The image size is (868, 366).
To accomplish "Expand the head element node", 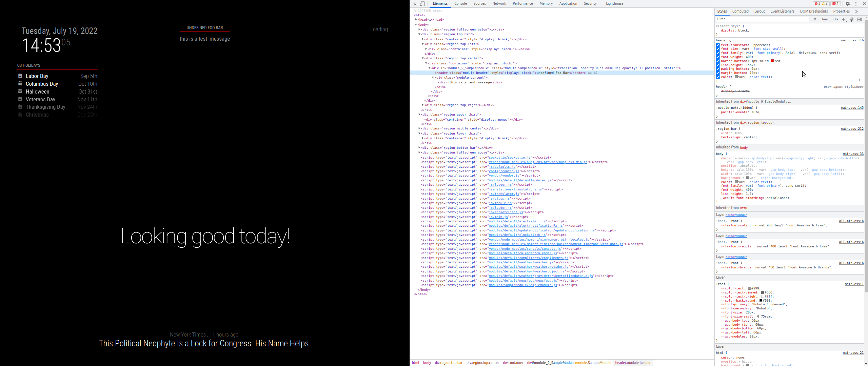I will 416,20.
